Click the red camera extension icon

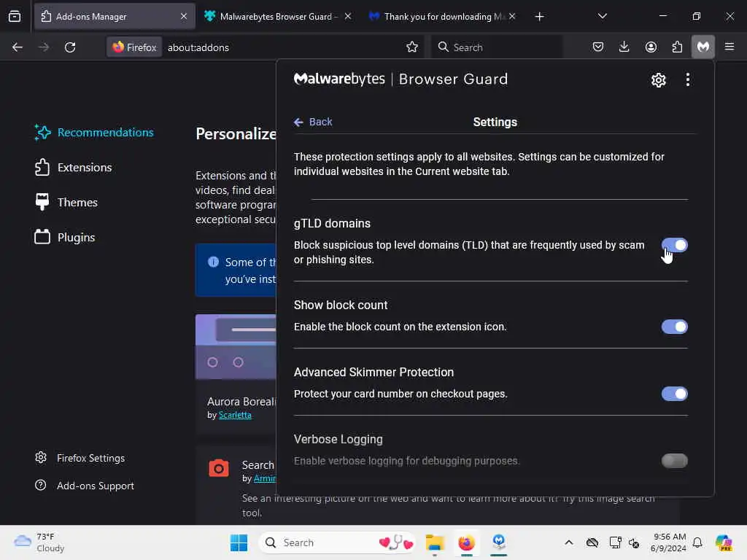(x=219, y=468)
